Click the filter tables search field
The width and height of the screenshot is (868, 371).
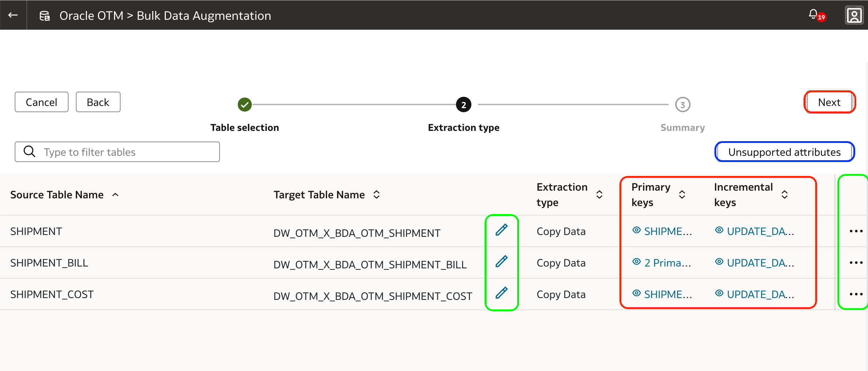point(125,152)
